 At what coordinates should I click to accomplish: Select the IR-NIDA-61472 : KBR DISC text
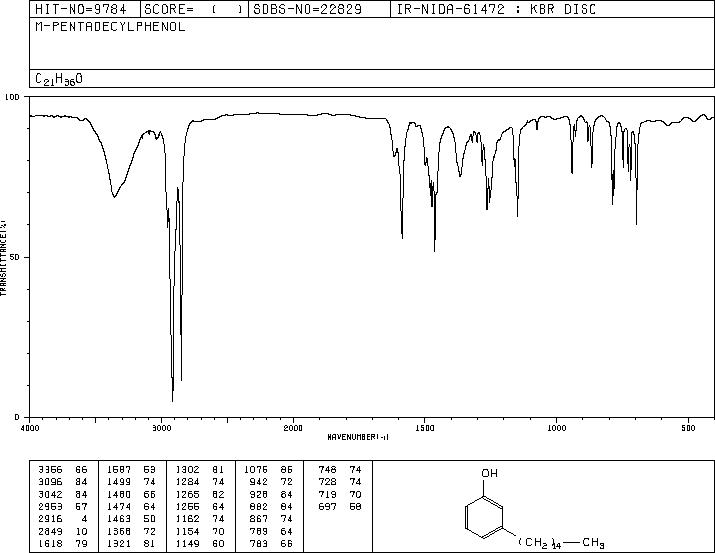496,9
